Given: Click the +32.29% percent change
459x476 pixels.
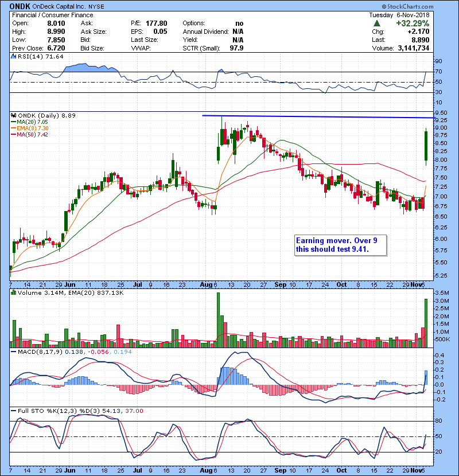Looking at the screenshot, I should (413, 24).
